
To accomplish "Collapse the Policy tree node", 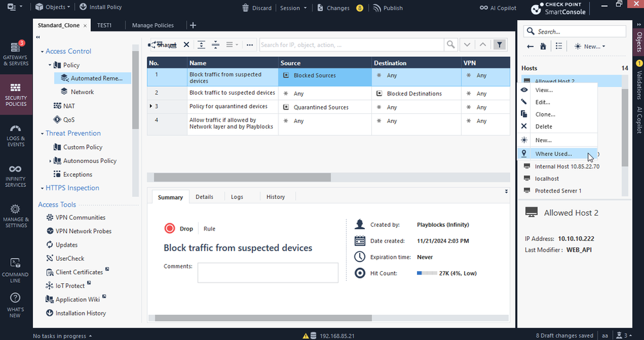I will (50, 65).
